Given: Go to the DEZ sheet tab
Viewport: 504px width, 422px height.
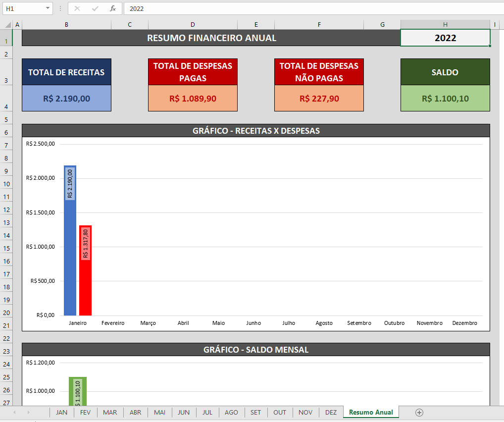Looking at the screenshot, I should tap(331, 412).
